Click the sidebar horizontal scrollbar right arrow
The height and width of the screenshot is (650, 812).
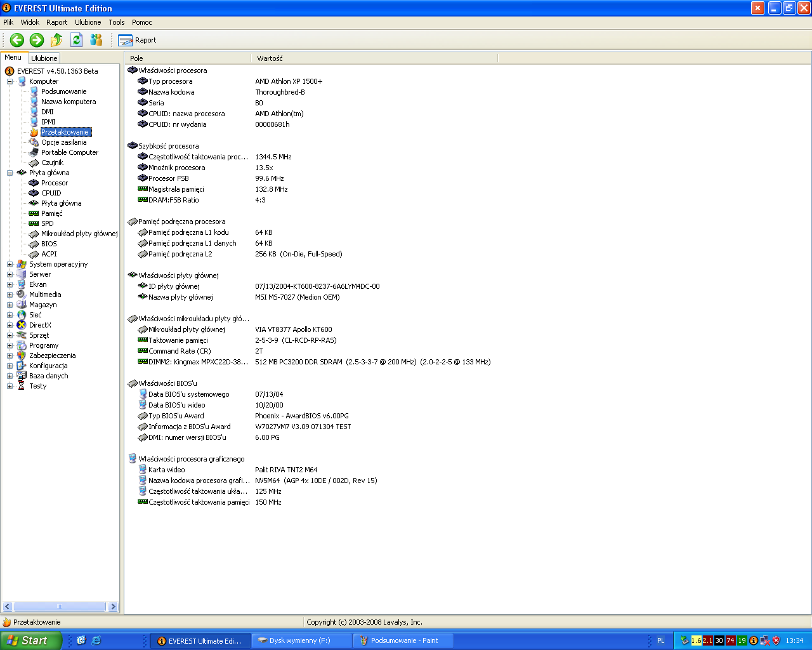(x=113, y=607)
